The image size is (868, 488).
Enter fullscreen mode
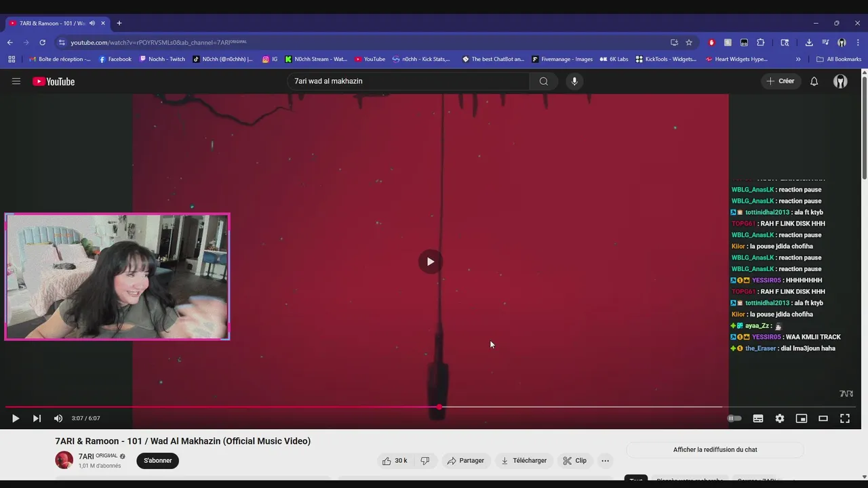tap(845, 419)
